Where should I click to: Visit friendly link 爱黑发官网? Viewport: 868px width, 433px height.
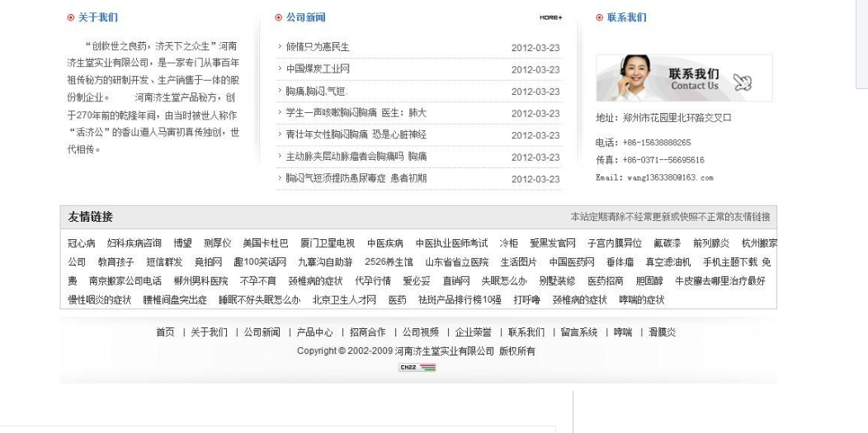tap(553, 243)
